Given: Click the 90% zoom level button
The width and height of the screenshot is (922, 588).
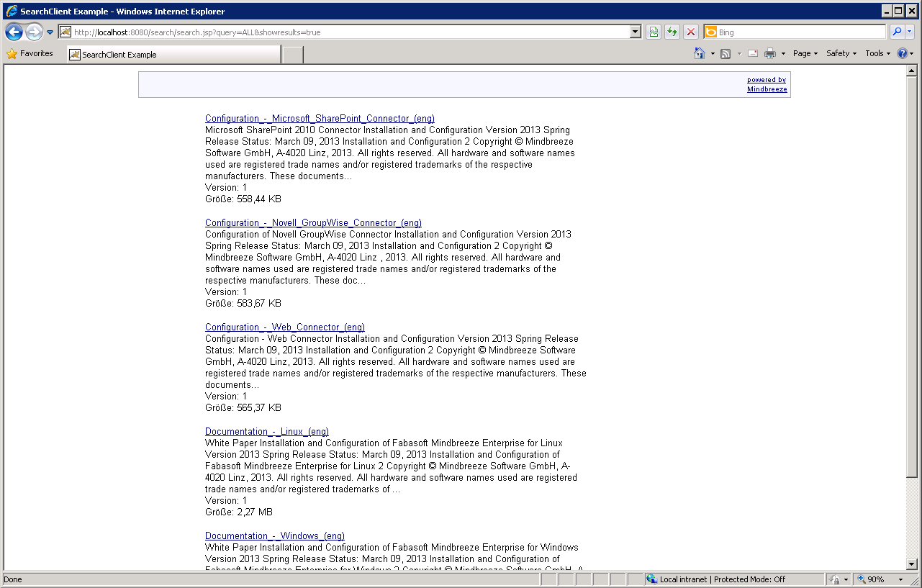Looking at the screenshot, I should (x=871, y=579).
